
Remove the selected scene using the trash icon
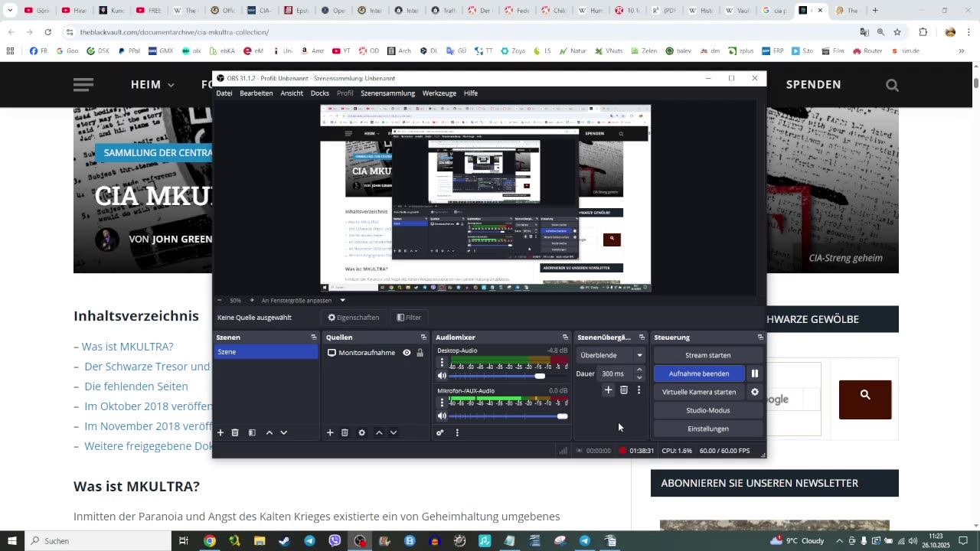point(235,432)
